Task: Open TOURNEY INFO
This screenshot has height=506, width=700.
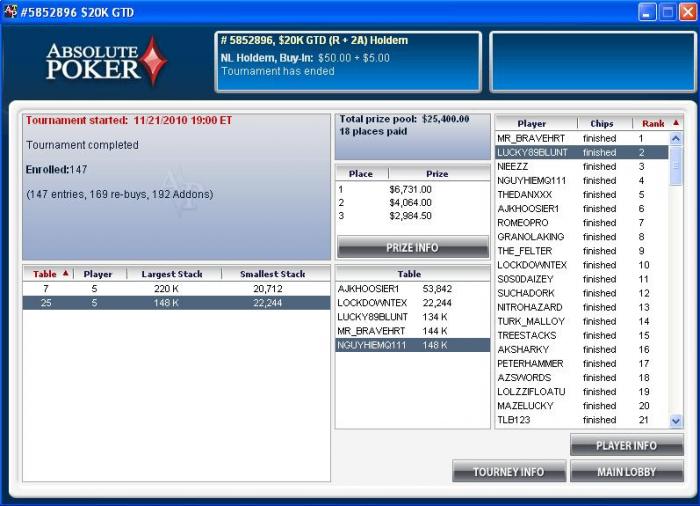Action: (x=508, y=472)
